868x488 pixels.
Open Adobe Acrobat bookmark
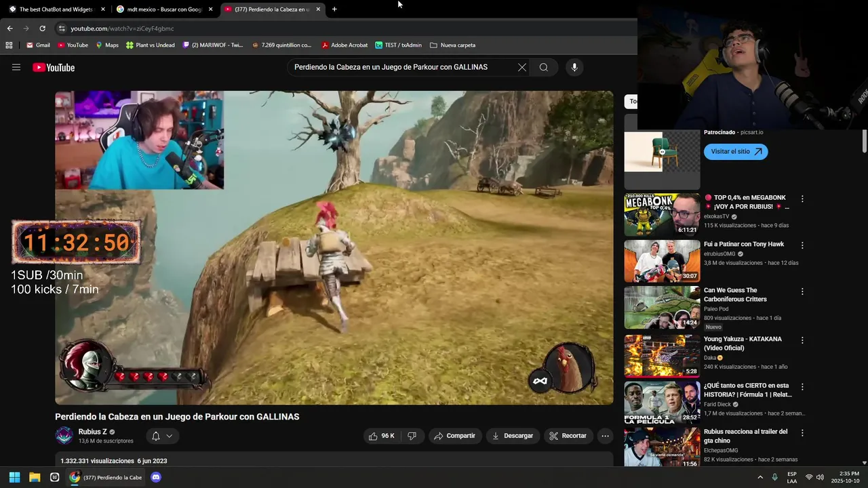click(x=344, y=45)
